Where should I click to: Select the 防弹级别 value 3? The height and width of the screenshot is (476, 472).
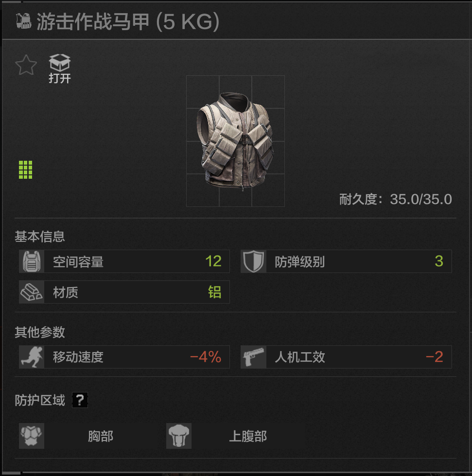[x=439, y=261]
